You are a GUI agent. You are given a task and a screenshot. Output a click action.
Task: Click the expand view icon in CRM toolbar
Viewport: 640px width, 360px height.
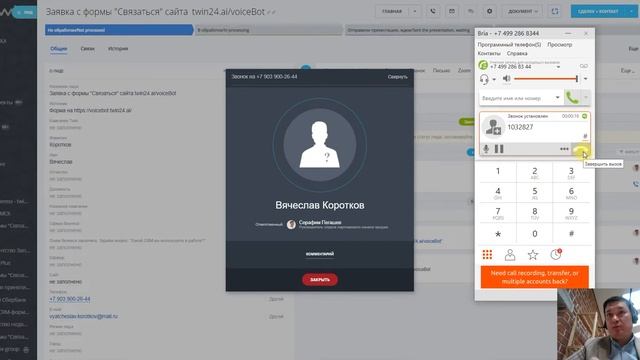pyautogui.click(x=555, y=11)
